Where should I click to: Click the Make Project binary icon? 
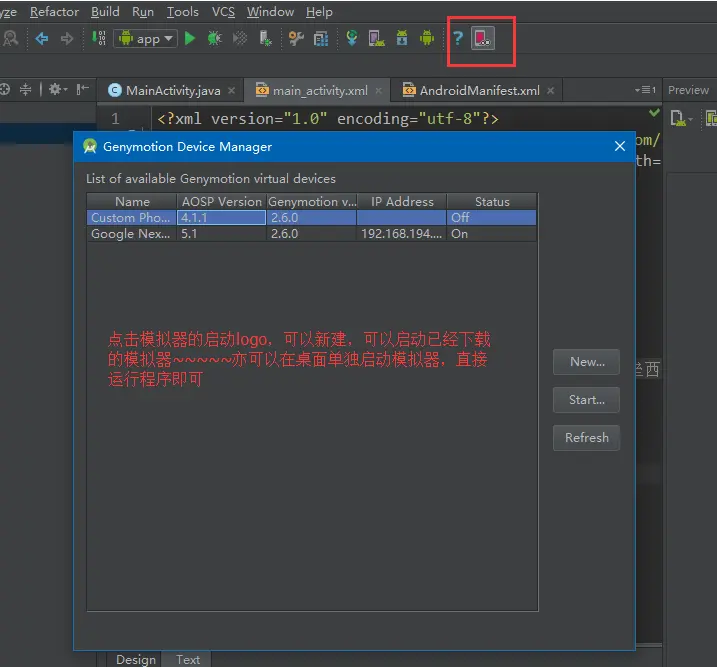[x=99, y=38]
